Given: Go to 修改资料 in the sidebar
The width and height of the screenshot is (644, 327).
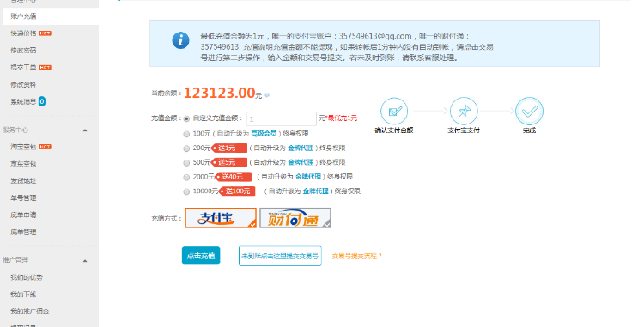Looking at the screenshot, I should (x=23, y=84).
